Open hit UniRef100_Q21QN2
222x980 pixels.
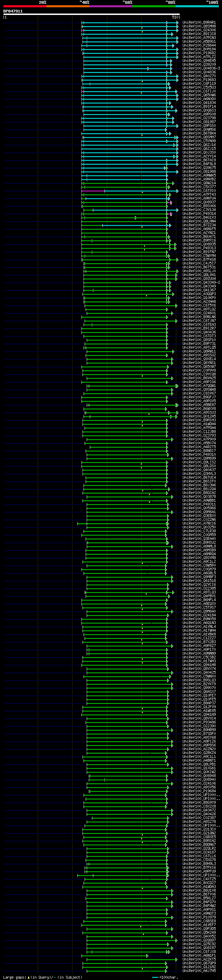[x=199, y=833]
